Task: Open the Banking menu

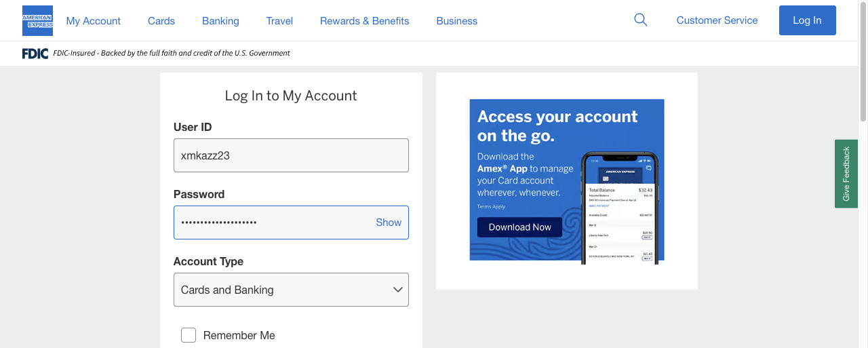Action: pyautogui.click(x=220, y=21)
